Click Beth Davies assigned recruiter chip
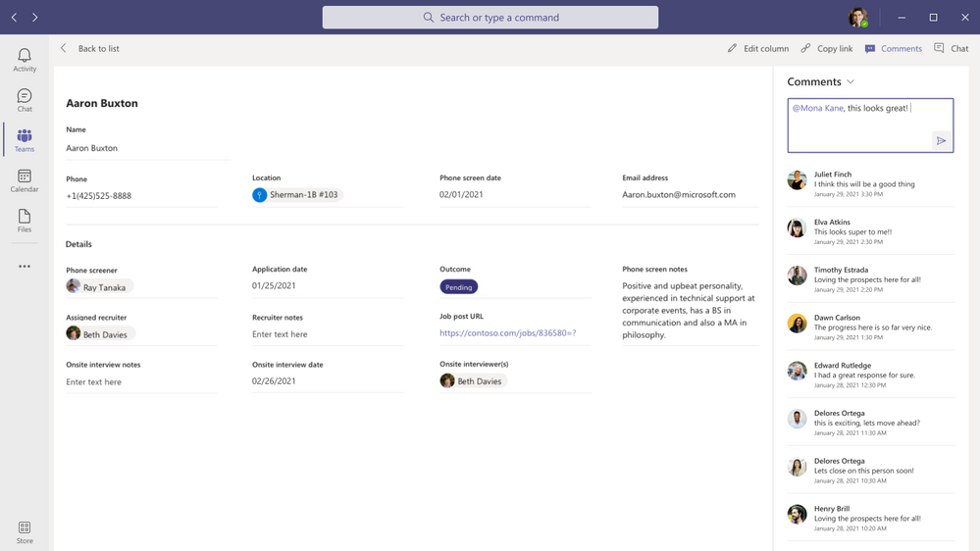 coord(100,333)
